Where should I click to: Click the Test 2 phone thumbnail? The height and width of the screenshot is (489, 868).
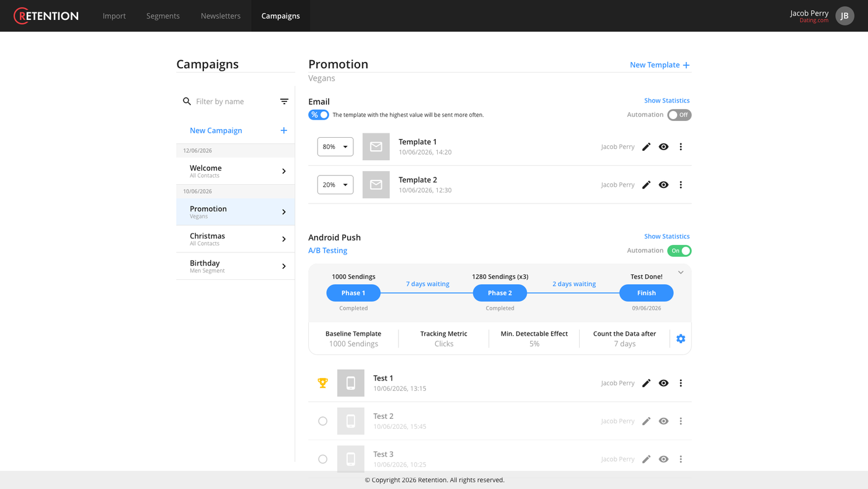350,421
